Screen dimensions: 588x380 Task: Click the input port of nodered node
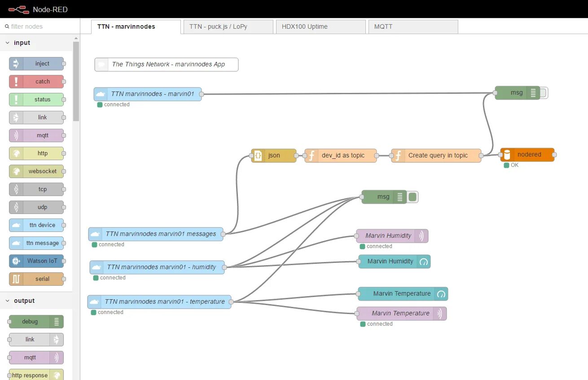(x=500, y=155)
